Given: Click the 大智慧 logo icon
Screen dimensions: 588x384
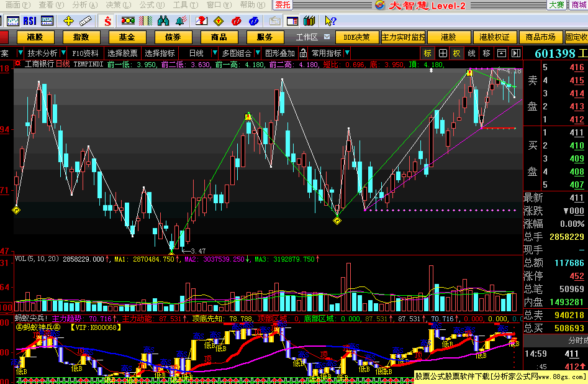Looking at the screenshot, I should tap(379, 5).
